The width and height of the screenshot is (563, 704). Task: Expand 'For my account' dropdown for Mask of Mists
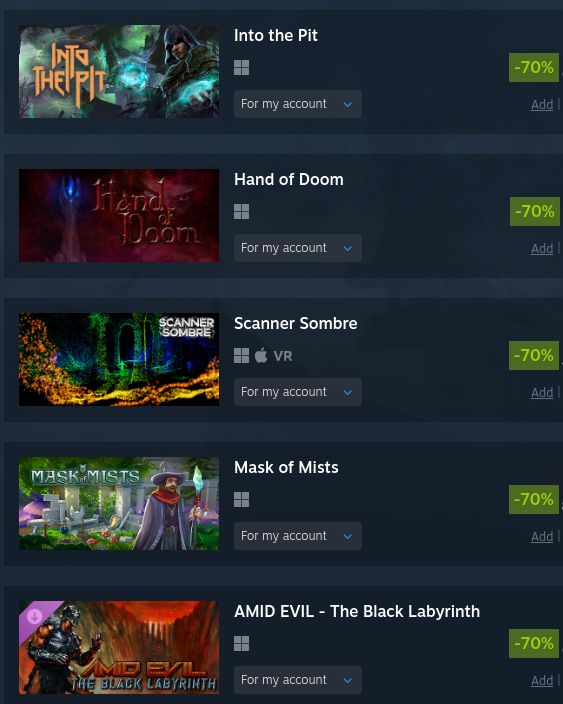[298, 536]
